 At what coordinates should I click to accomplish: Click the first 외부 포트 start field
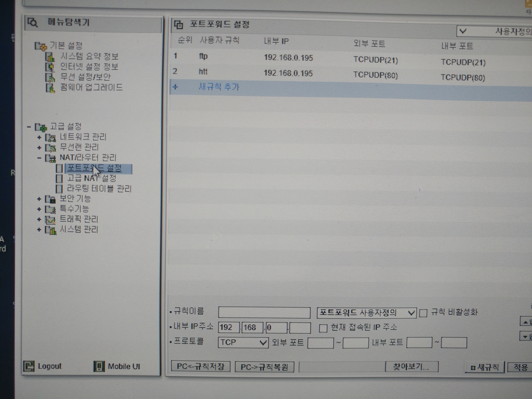[321, 343]
